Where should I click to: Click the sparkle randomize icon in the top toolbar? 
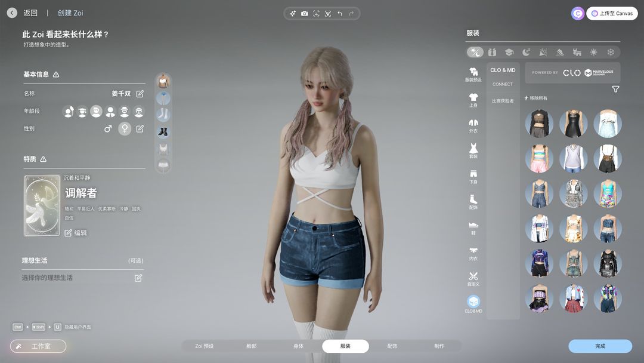(x=292, y=14)
